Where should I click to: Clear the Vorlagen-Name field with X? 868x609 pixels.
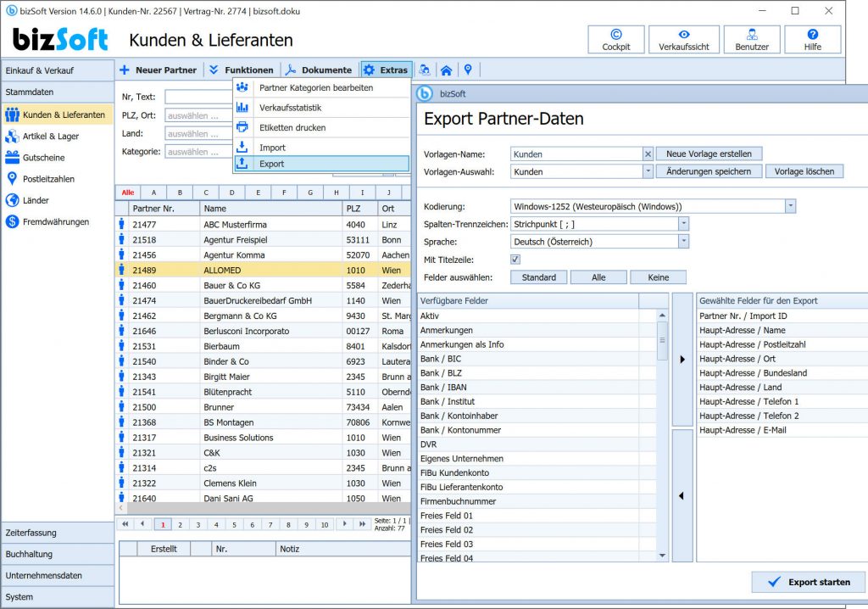648,154
